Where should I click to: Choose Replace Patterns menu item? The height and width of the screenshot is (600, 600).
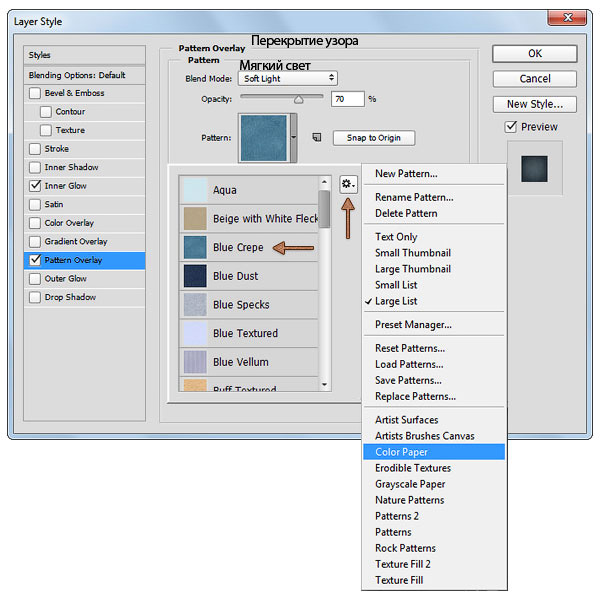pyautogui.click(x=415, y=397)
